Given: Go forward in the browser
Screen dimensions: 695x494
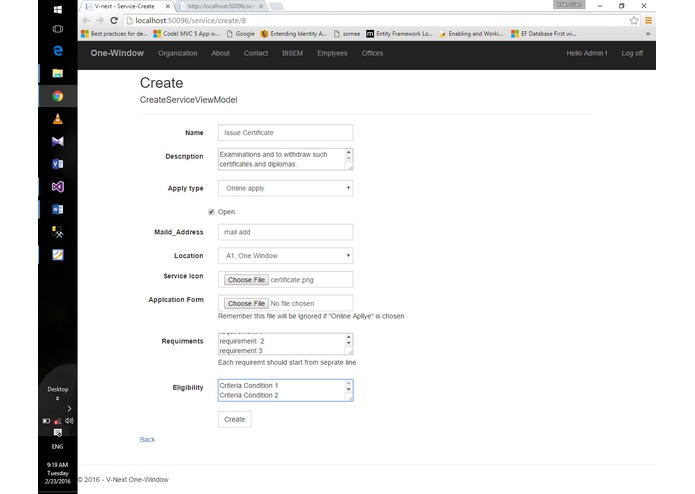Looking at the screenshot, I should tap(100, 20).
